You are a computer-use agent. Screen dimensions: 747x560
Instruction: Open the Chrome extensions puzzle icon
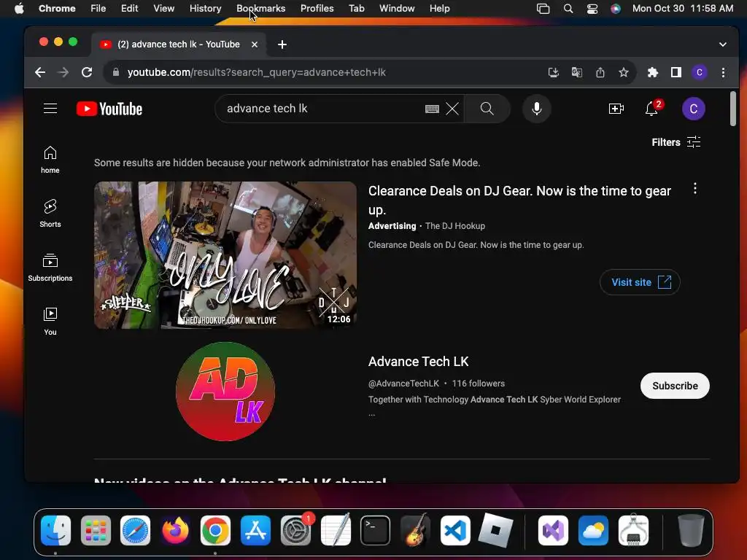point(652,72)
